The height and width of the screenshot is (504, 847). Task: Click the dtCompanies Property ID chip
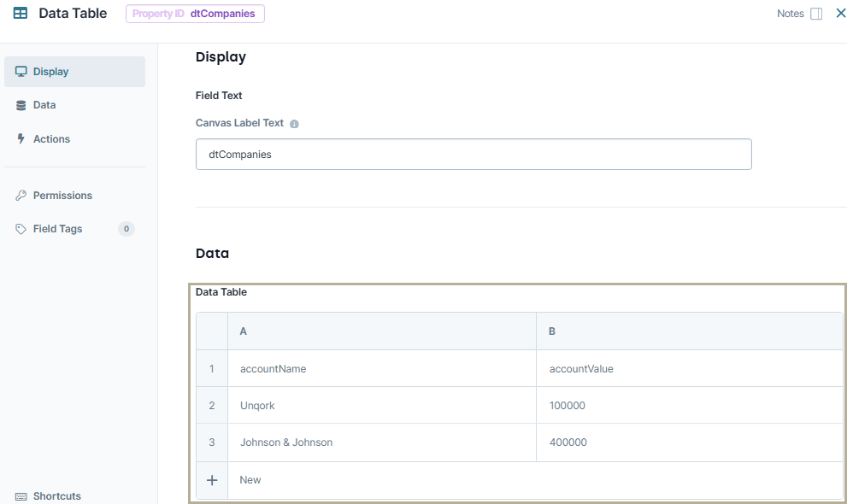point(194,14)
